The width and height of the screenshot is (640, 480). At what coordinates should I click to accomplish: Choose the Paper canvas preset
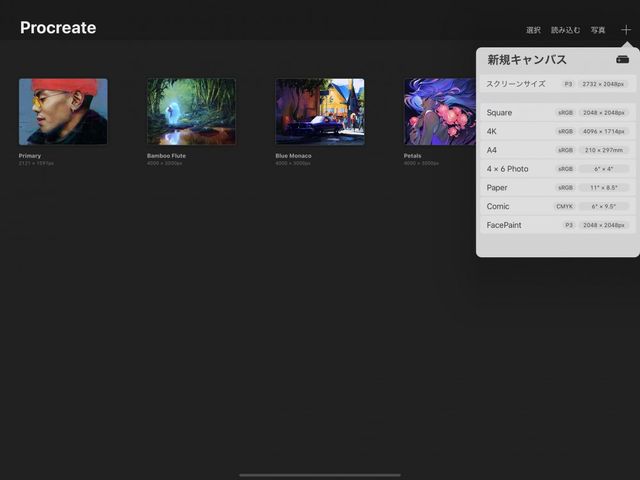point(558,188)
